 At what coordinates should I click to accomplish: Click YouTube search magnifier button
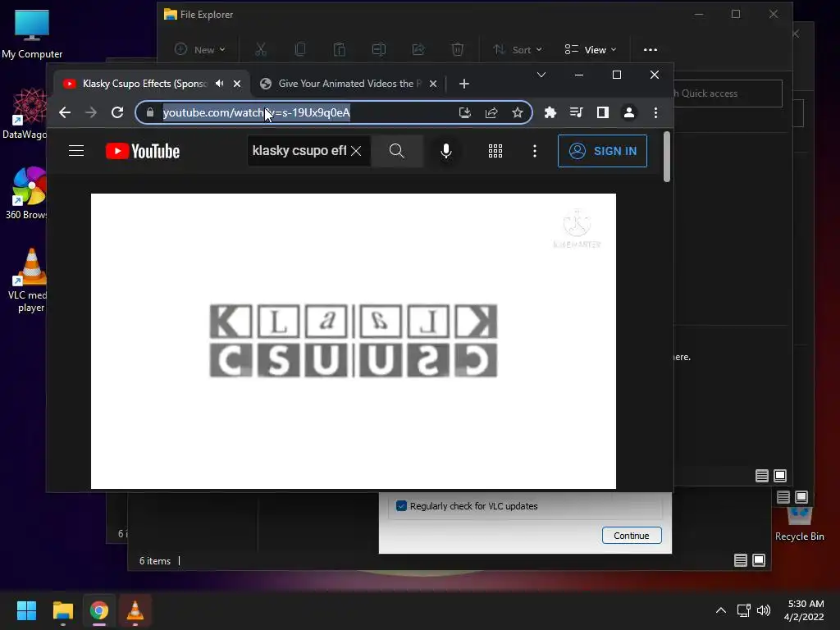[x=396, y=151]
